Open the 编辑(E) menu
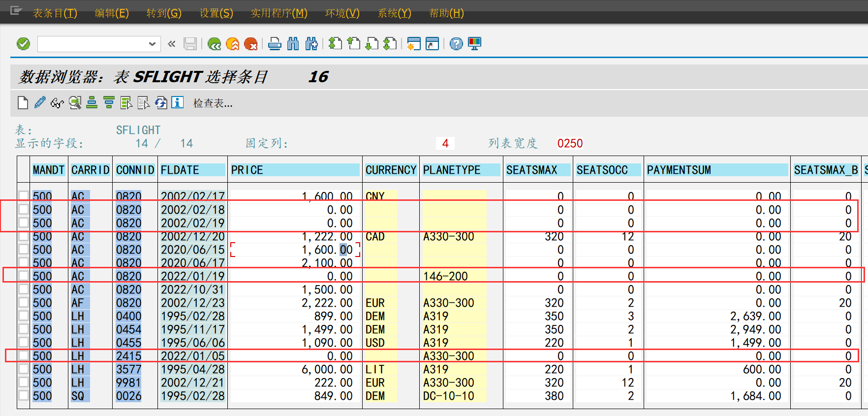 coord(112,13)
